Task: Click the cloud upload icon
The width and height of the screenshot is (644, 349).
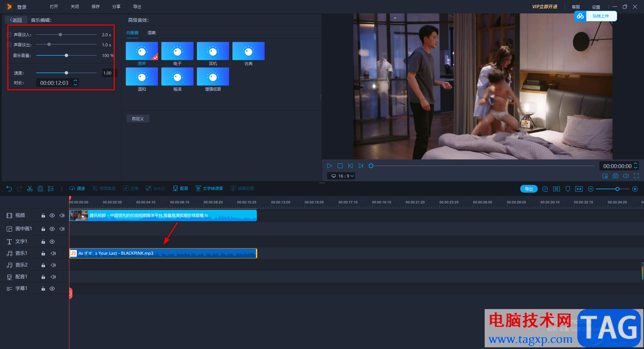Action: (x=580, y=16)
